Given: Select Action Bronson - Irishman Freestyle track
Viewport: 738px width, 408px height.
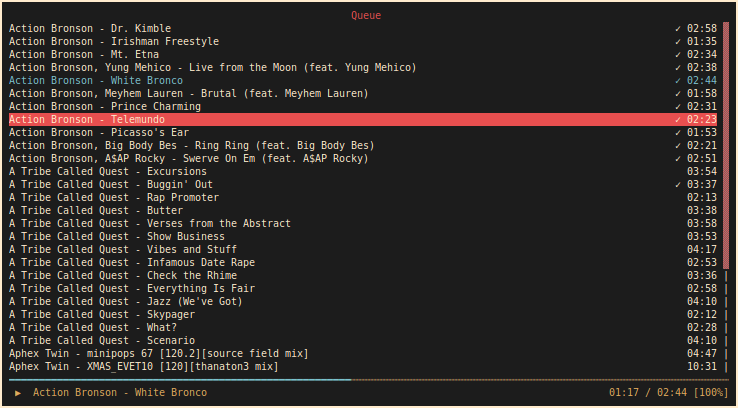Looking at the screenshot, I should [x=114, y=41].
